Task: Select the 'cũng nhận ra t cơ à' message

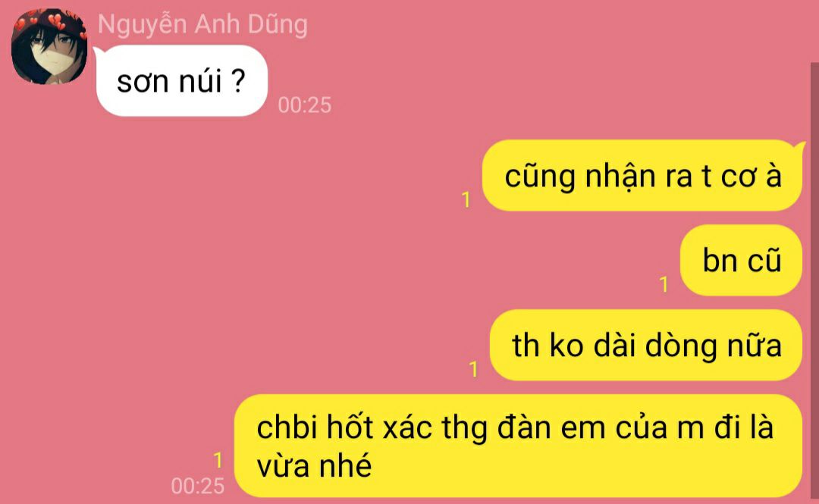Action: [x=642, y=176]
